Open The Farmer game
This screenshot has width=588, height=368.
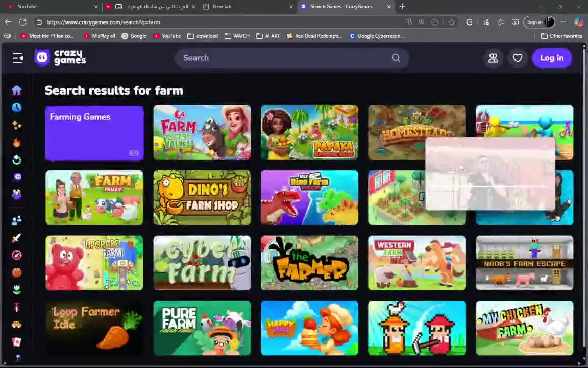(x=309, y=263)
